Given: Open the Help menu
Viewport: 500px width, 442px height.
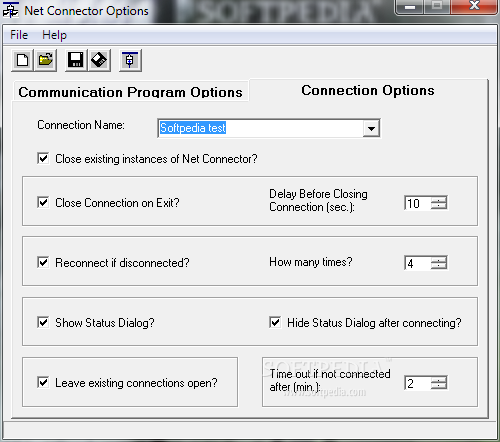Looking at the screenshot, I should click(x=54, y=35).
